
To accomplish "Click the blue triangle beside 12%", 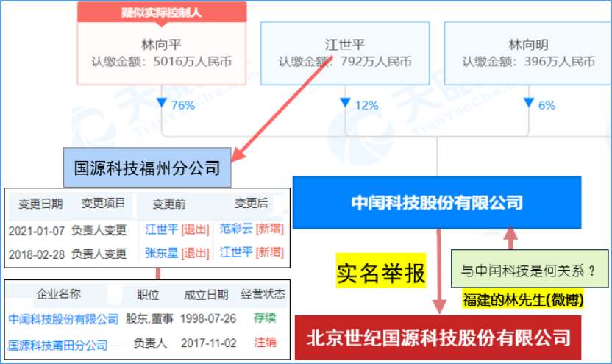I will pyautogui.click(x=345, y=103).
